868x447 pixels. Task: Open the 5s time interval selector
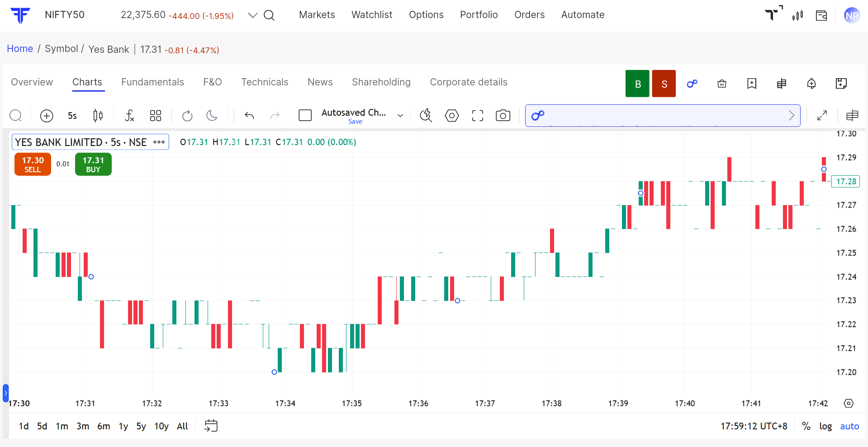(x=72, y=116)
